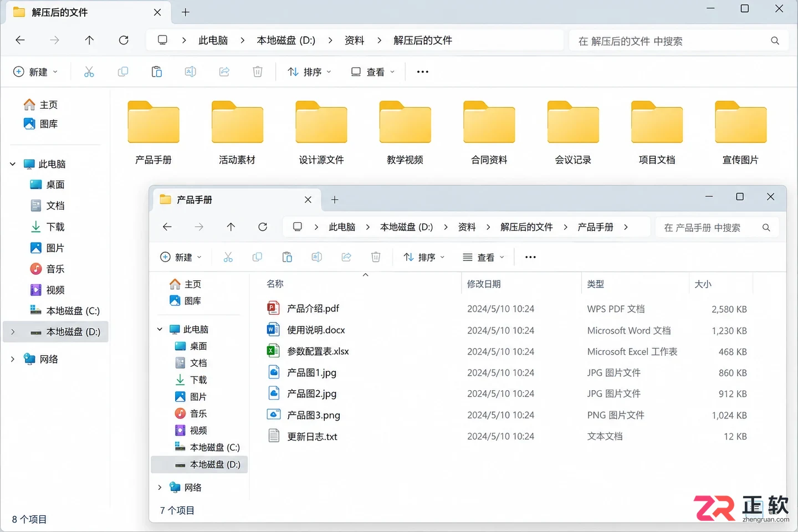Viewport: 798px width, 532px height.
Task: Open the 设计源文件 folder
Action: pos(321,133)
